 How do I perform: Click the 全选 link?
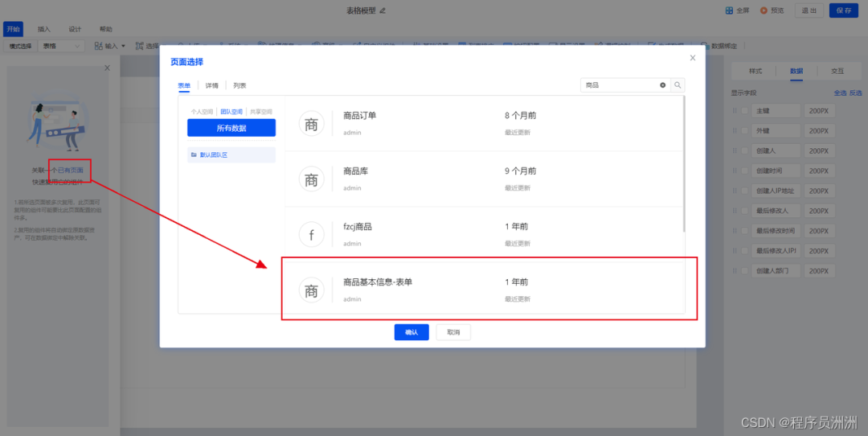pos(840,93)
